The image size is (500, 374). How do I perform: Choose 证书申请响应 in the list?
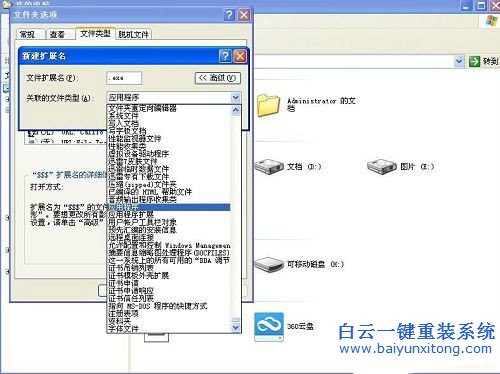pos(169,291)
